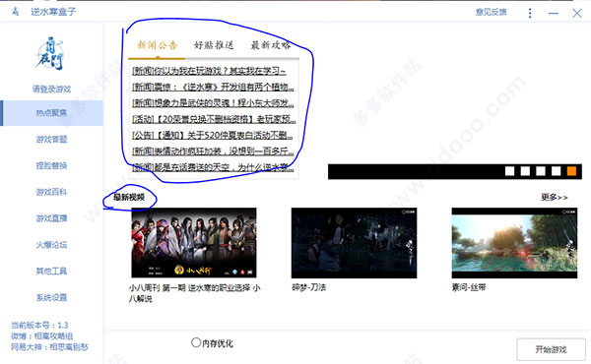Open 系统设置 sidebar section
This screenshot has height=364, width=591.
51,297
